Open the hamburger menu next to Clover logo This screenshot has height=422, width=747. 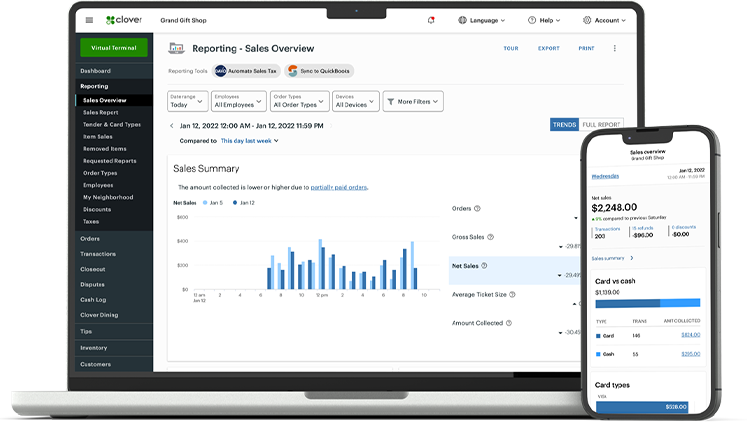(x=89, y=20)
